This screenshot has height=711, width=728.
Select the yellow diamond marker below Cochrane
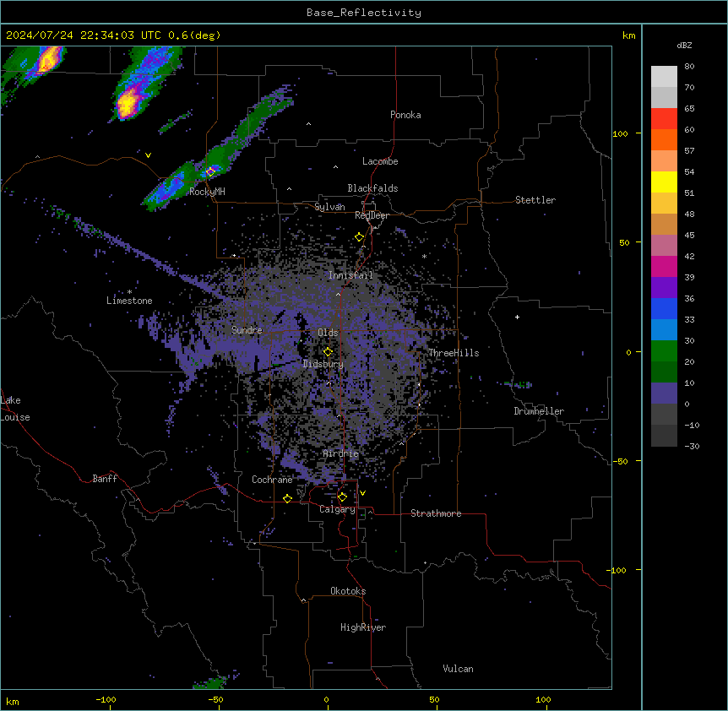pos(287,499)
